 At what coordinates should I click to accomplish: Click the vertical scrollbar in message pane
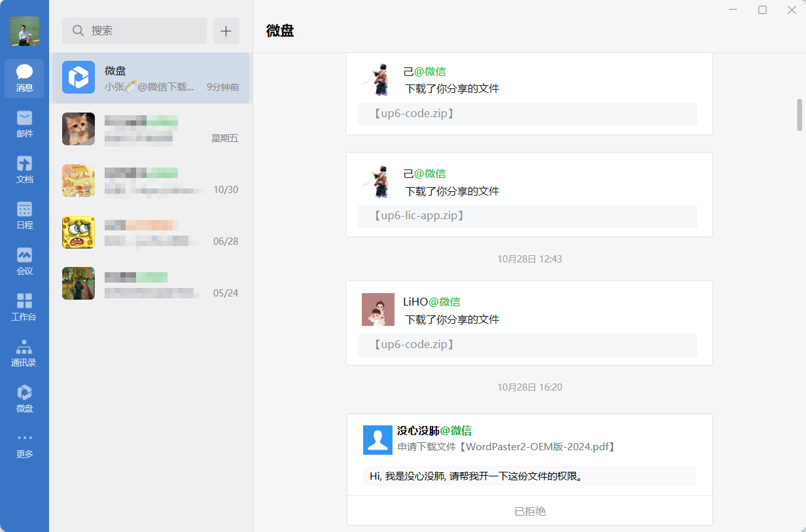coord(799,115)
